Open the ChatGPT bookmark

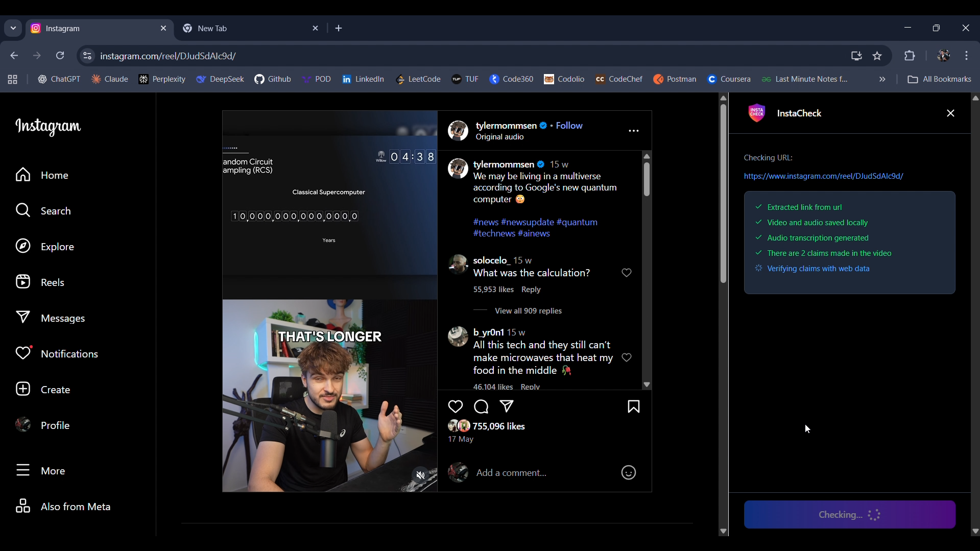(59, 79)
